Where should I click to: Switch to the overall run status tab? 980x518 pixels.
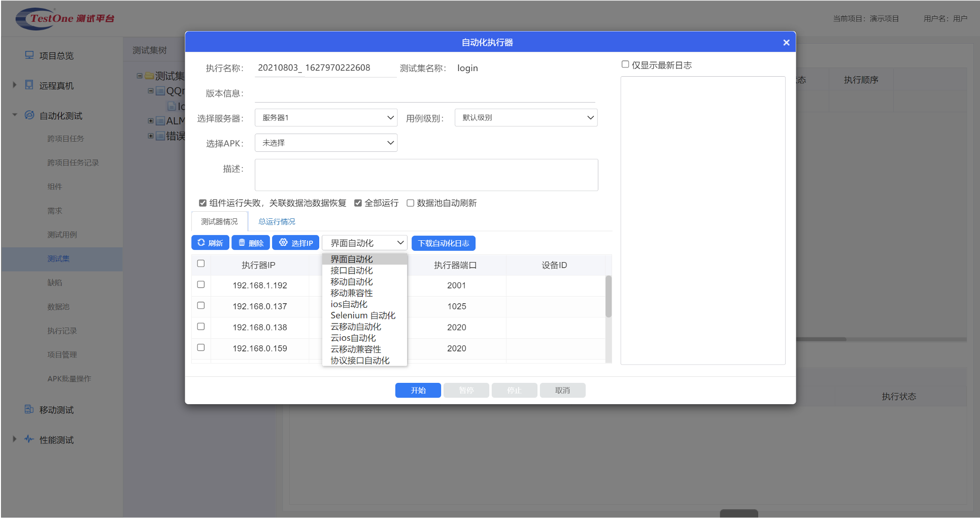pos(277,222)
